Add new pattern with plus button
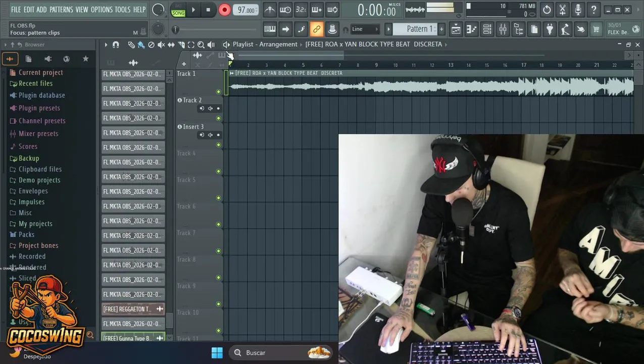This screenshot has height=364, width=644. point(441,29)
